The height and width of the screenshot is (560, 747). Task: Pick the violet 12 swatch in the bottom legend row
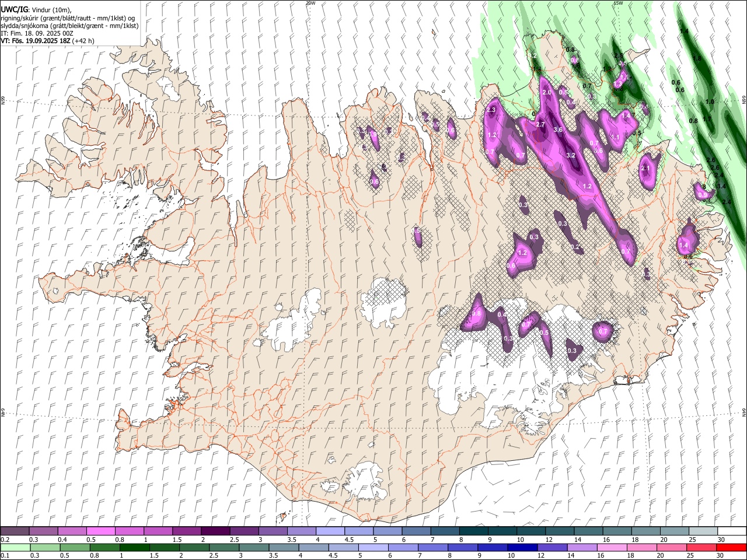551,547
